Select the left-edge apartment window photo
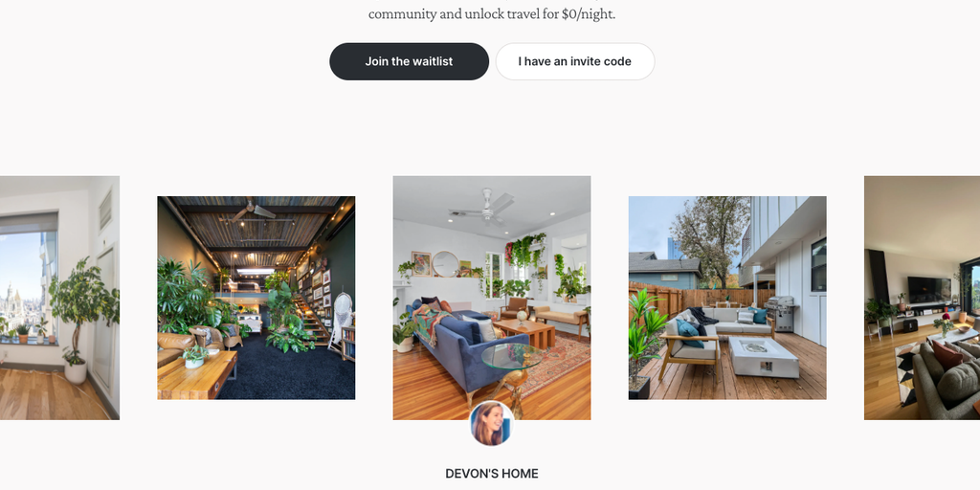Image resolution: width=980 pixels, height=490 pixels. coord(59,298)
